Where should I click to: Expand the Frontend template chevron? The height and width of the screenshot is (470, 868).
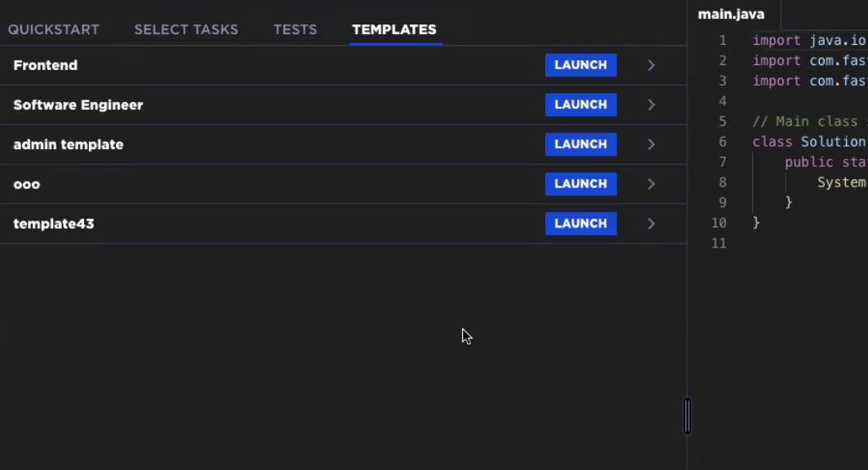[651, 65]
